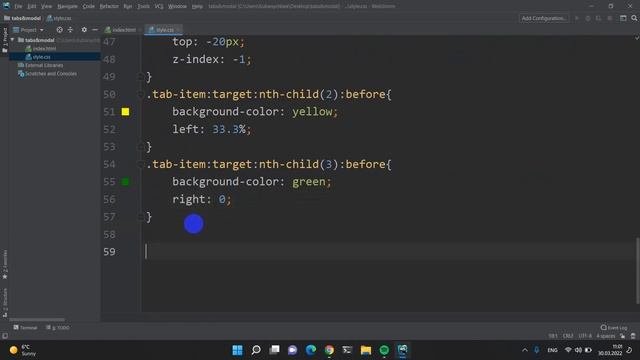Screen dimensions: 640x360
Task: Fold the code block at line 50
Action: click(x=140, y=95)
